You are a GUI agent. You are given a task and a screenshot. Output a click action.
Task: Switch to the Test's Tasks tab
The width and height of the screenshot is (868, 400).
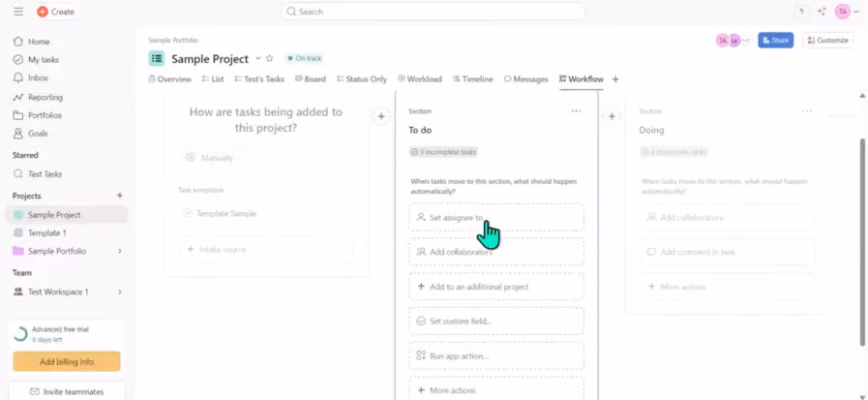pos(259,79)
